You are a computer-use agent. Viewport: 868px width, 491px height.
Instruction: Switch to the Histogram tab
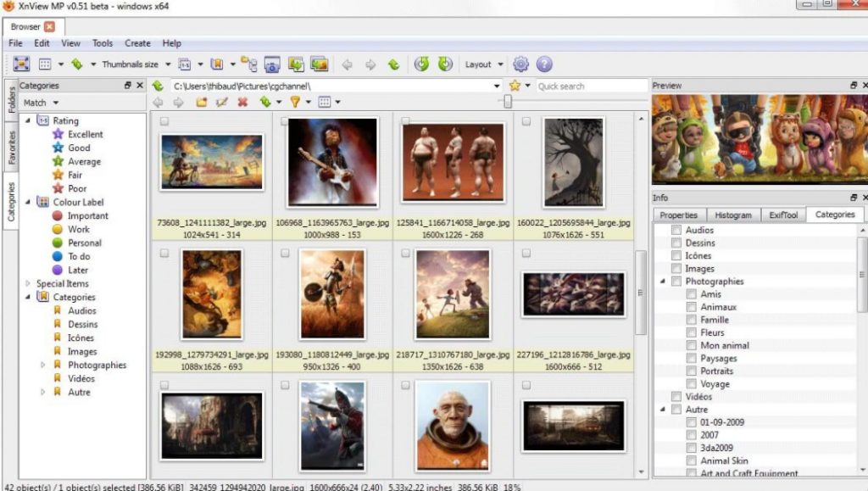[x=733, y=215]
